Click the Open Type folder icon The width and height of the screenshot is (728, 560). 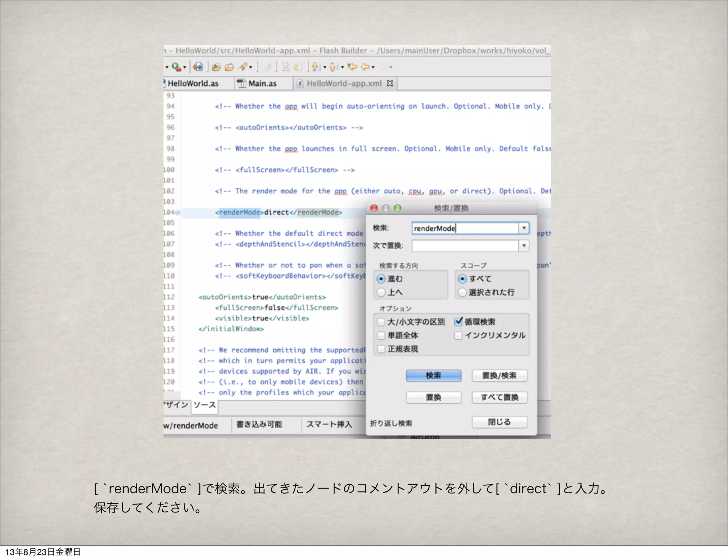point(216,67)
